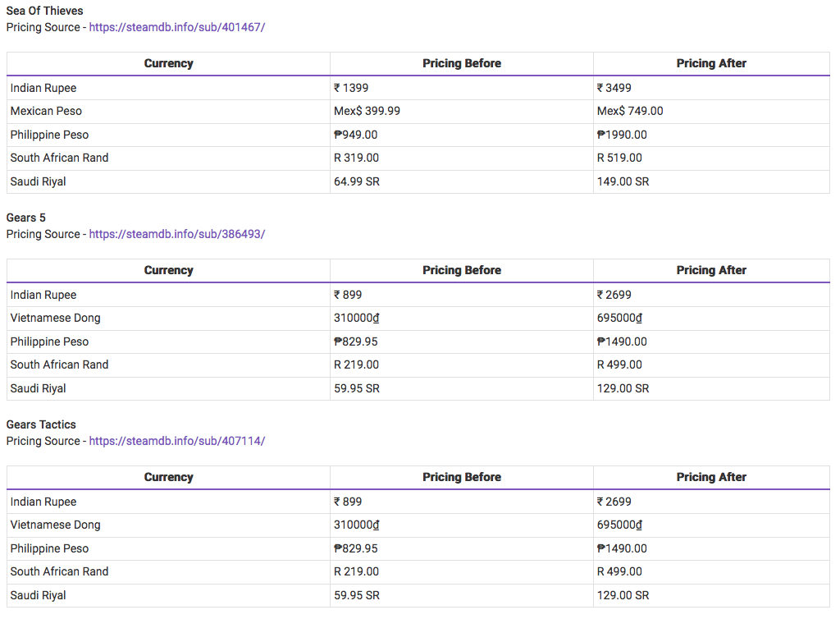The image size is (840, 619).
Task: Select 129.00 SR in Gears Tactics table
Action: pyautogui.click(x=623, y=595)
